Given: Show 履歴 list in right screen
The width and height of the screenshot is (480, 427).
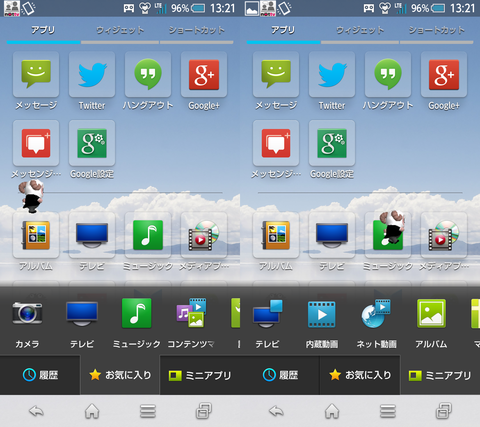Looking at the screenshot, I should [x=280, y=375].
